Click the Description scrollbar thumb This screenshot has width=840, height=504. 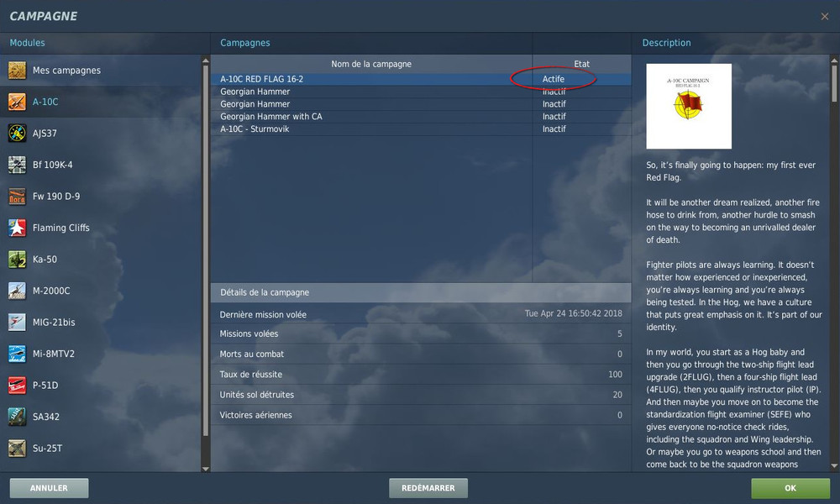click(834, 83)
